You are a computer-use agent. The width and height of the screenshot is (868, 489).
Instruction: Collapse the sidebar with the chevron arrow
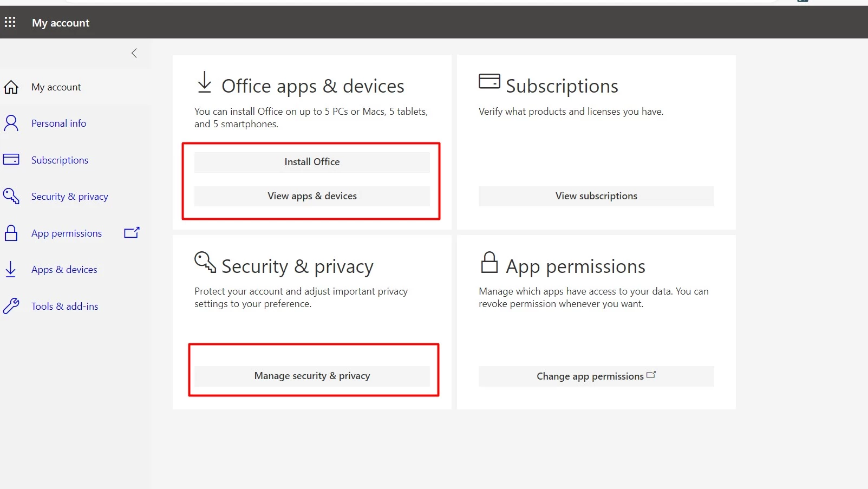coord(134,53)
